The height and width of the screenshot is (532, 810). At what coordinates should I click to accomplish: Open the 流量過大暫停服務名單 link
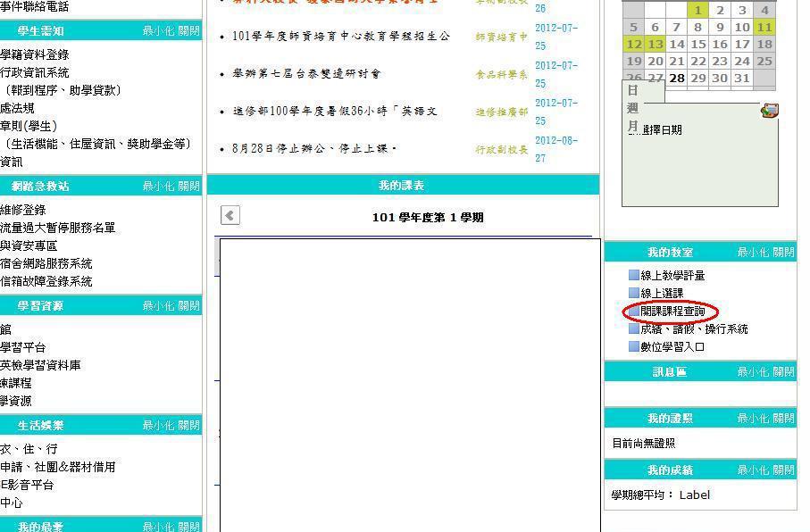pyautogui.click(x=58, y=228)
